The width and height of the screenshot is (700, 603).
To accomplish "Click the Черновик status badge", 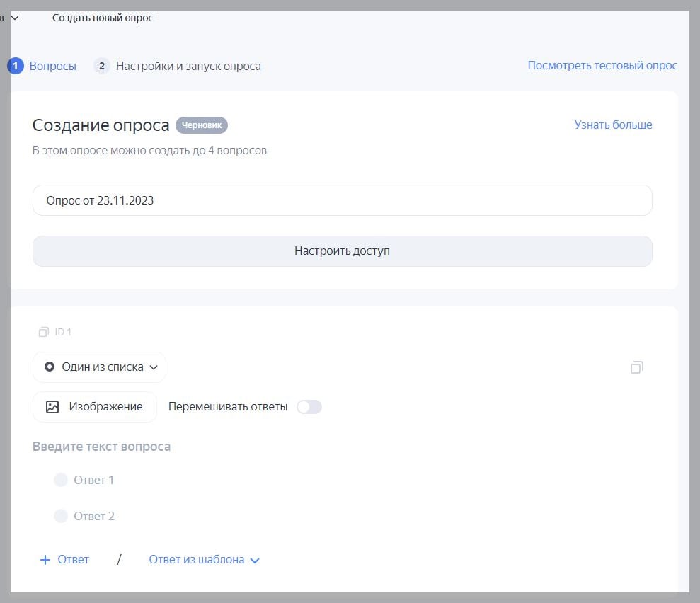I will 202,125.
